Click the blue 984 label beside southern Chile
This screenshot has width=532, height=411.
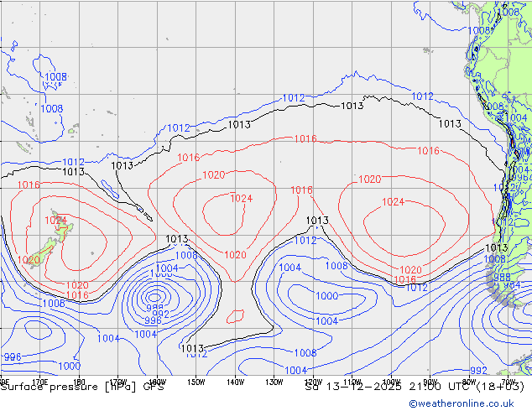(512, 285)
